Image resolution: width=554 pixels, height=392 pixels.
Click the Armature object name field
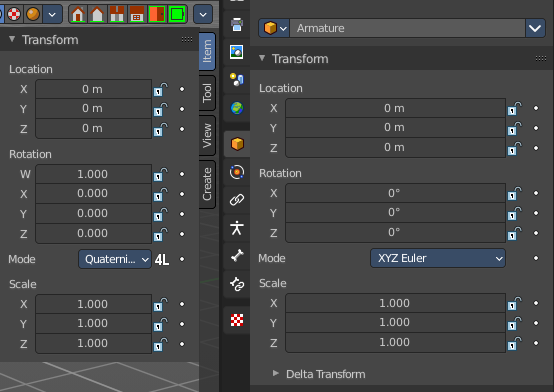coord(407,28)
